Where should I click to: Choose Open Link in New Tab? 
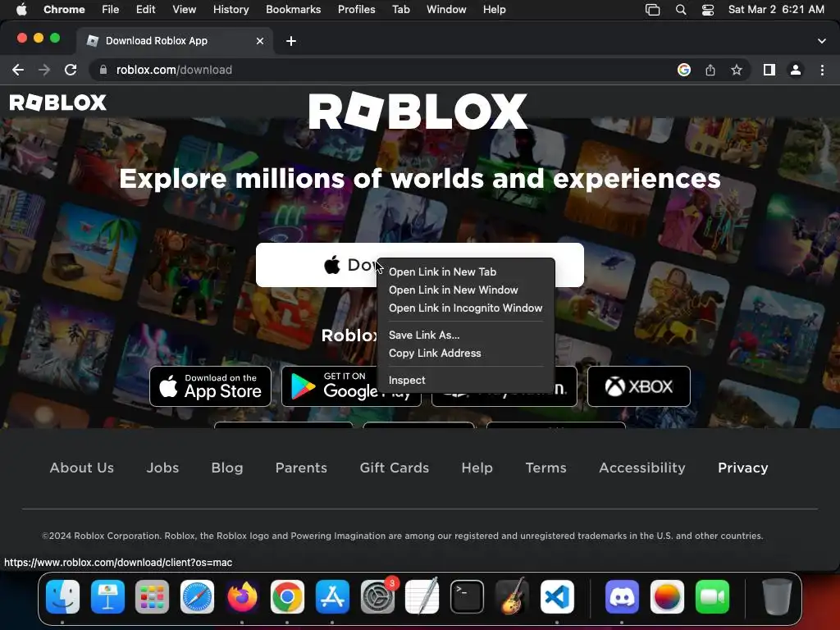coord(466,272)
